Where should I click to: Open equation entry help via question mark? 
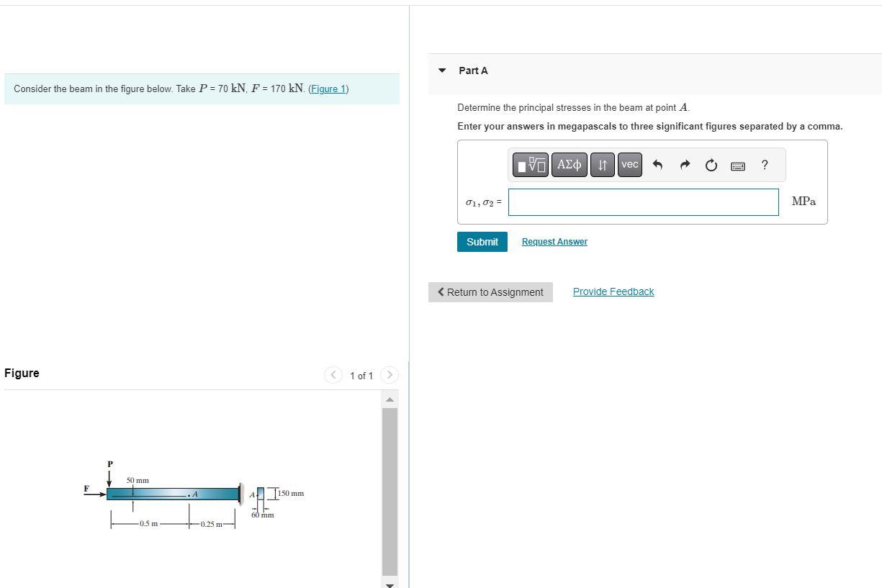pos(764,165)
